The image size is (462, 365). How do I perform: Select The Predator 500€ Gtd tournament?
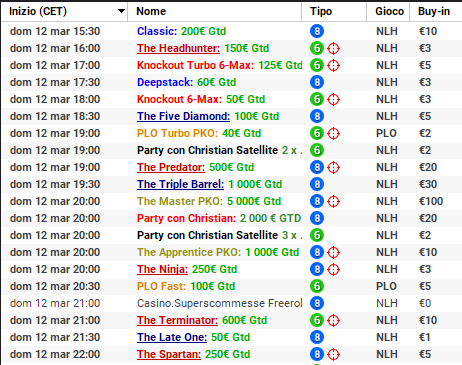coord(195,167)
